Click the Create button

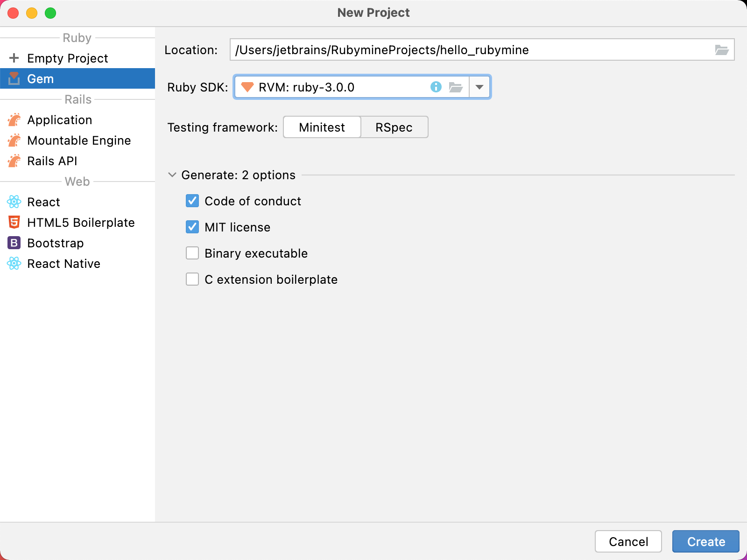pos(705,541)
